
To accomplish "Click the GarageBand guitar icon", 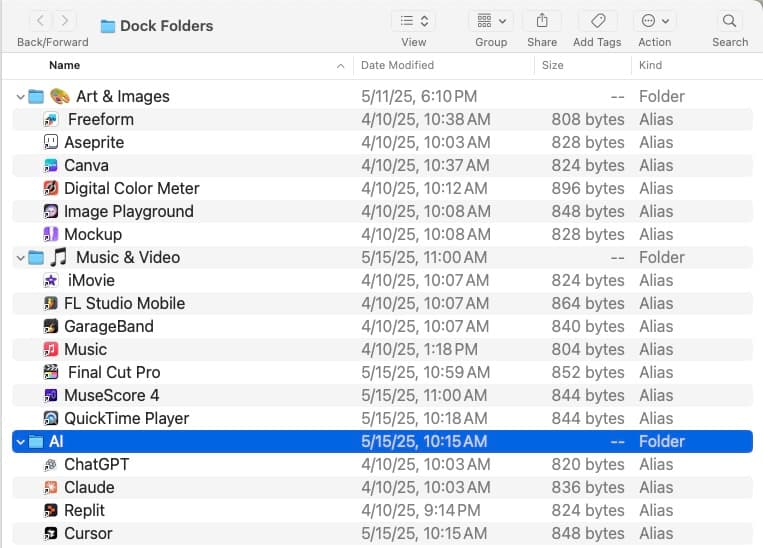I will (x=51, y=326).
